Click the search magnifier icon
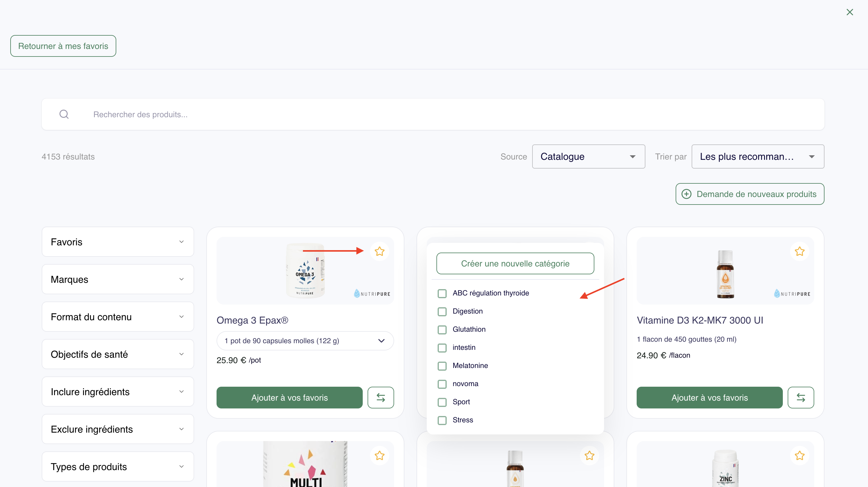This screenshot has width=868, height=487. [64, 114]
